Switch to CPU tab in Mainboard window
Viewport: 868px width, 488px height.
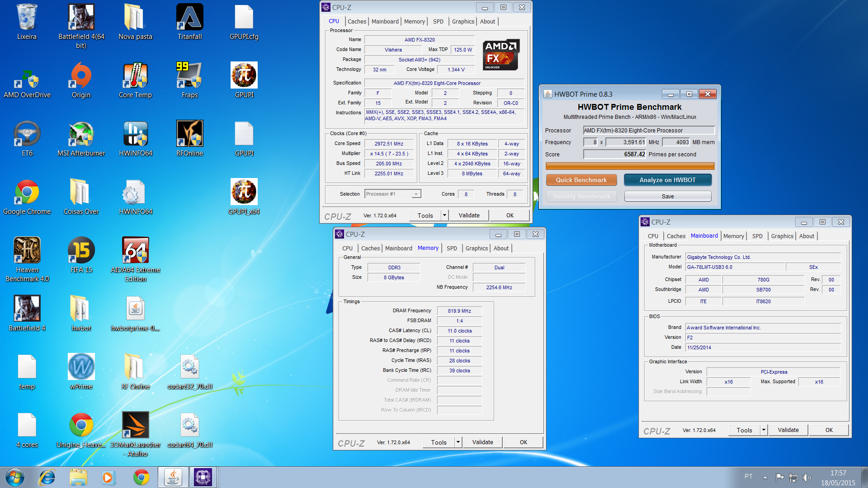(x=653, y=236)
